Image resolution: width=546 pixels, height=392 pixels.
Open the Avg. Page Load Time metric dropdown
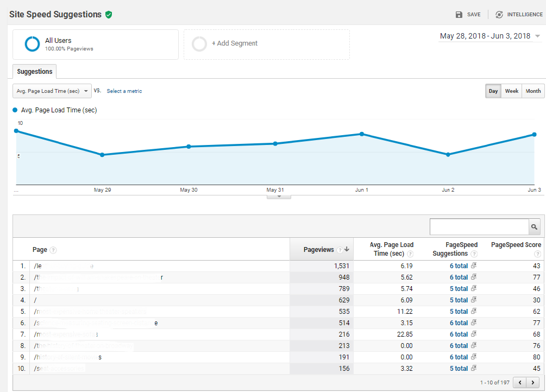(x=52, y=91)
